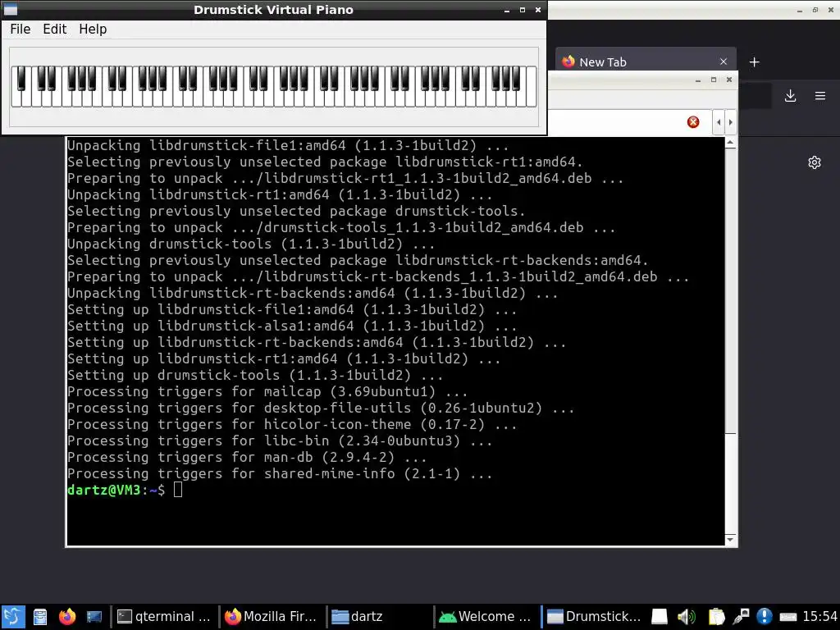Screen dimensions: 840x630
Task: Click the "Processing triggers for man-db" line
Action: point(247,457)
